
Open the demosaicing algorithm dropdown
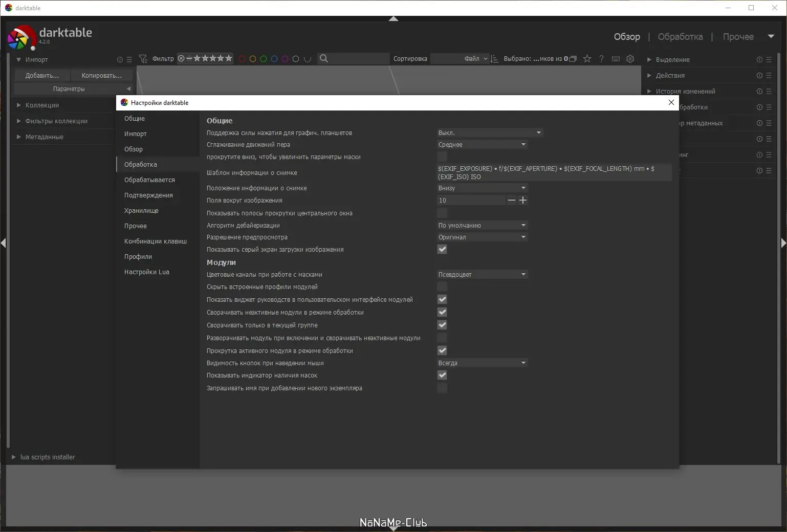(482, 225)
